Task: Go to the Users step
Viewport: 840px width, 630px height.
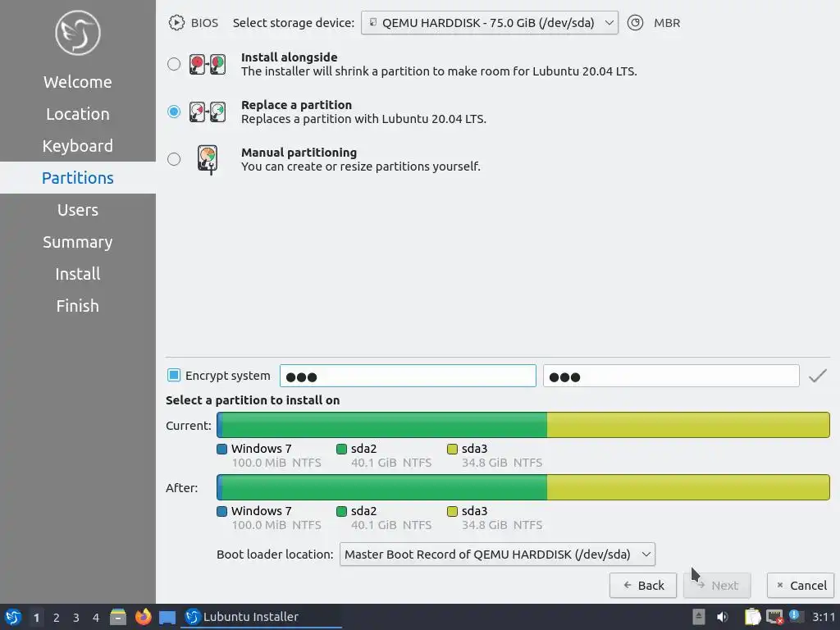Action: [78, 210]
